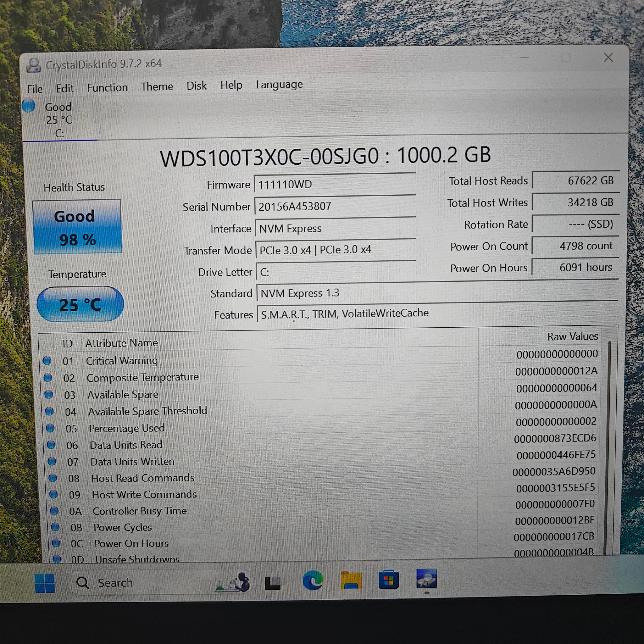Click the 25 °C temperature button
Screen dimensions: 644x644
click(80, 304)
